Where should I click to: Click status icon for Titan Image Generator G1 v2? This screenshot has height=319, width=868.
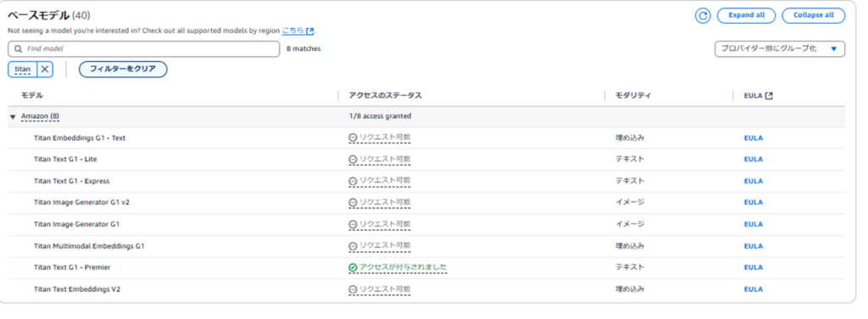click(x=353, y=203)
